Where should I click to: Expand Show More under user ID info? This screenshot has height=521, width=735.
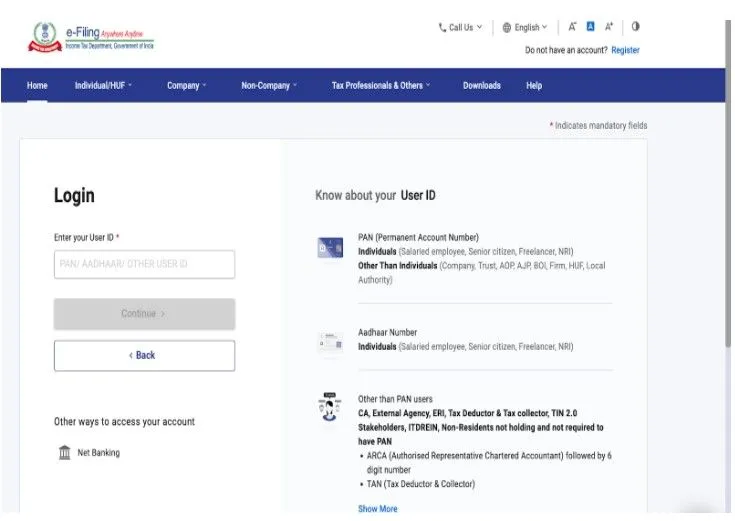pos(377,509)
